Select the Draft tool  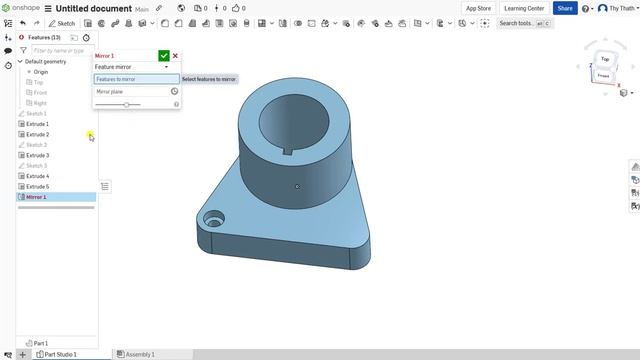[192, 24]
